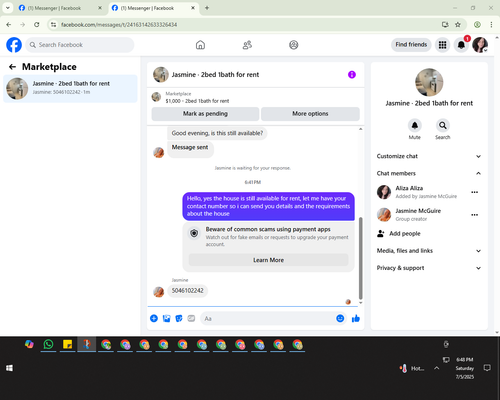Open the Friends icon in top navigation
The image size is (500, 400).
click(247, 45)
